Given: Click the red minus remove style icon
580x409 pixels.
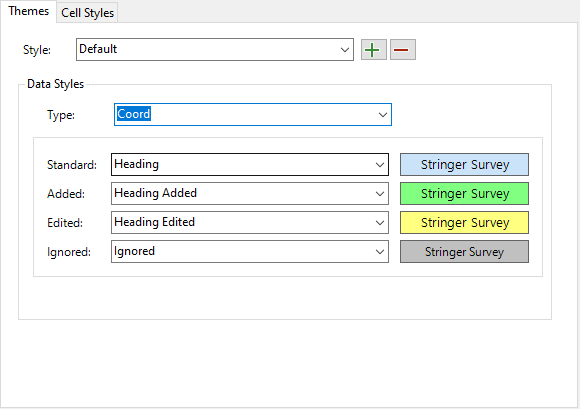Looking at the screenshot, I should pos(403,50).
